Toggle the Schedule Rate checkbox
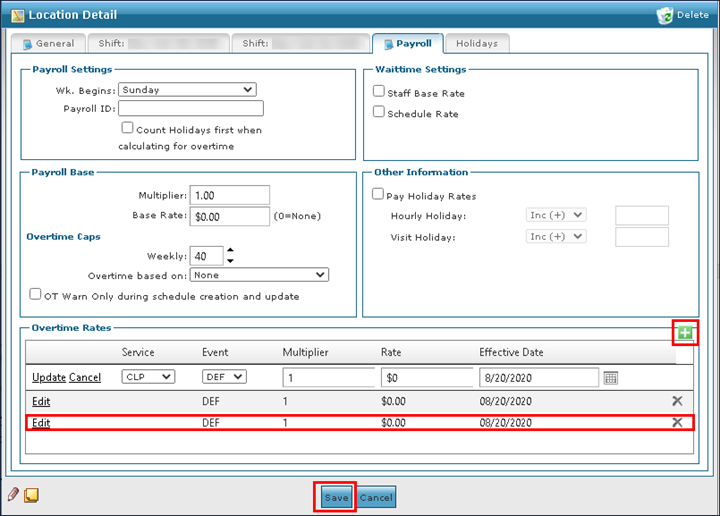The height and width of the screenshot is (516, 720). (379, 113)
